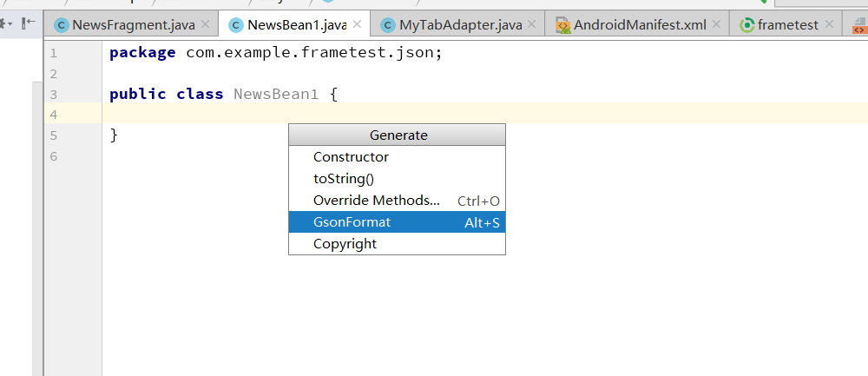Switch to the NewsFragment.java tab

[x=133, y=25]
